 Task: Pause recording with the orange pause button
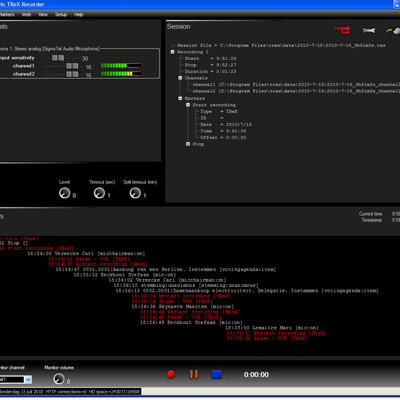(x=194, y=374)
